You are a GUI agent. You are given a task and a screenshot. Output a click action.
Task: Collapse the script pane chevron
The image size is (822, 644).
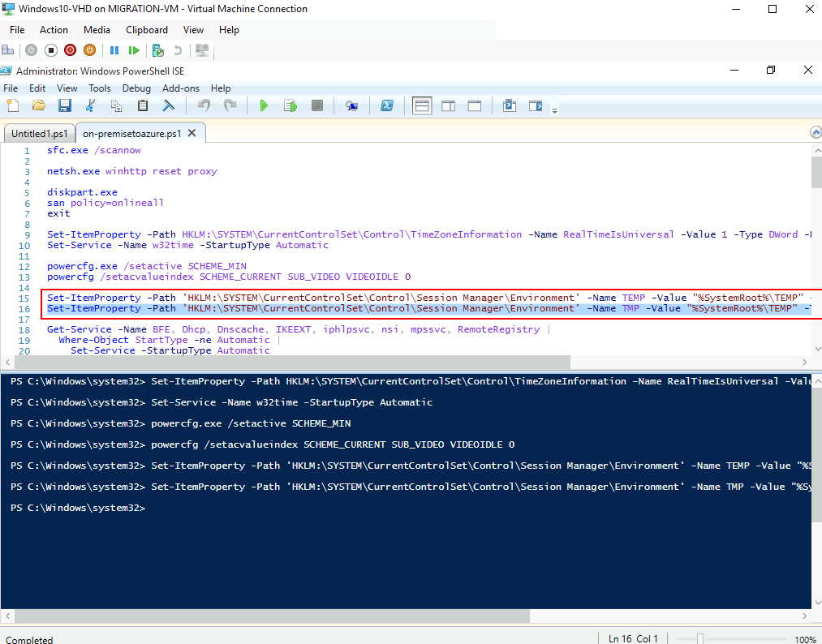coord(816,132)
